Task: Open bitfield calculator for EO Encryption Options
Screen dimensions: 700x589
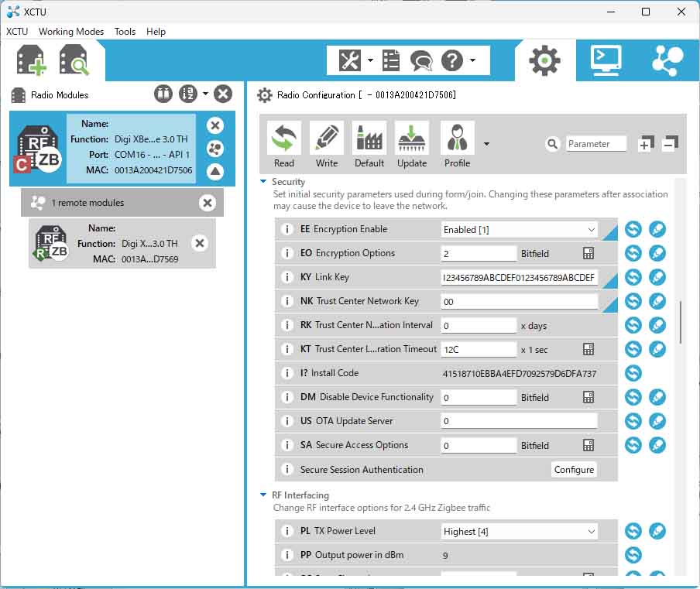Action: pyautogui.click(x=588, y=254)
